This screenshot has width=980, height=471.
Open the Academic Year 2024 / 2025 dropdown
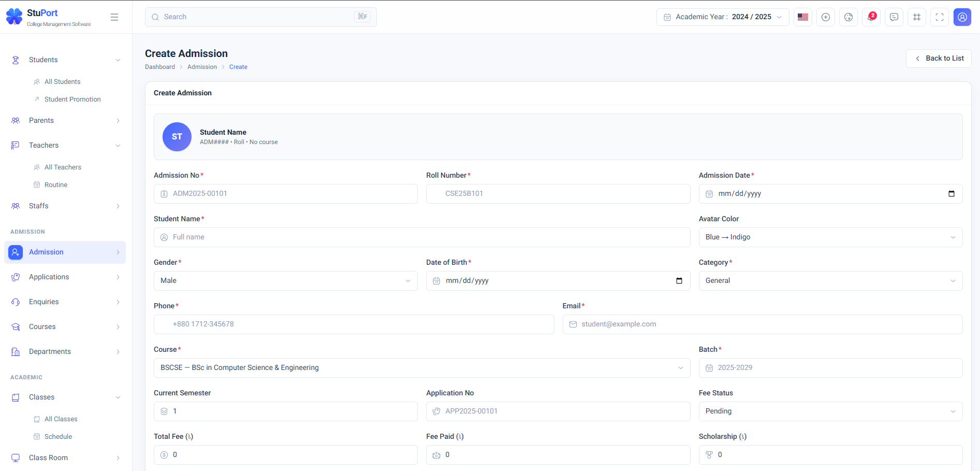tap(723, 17)
